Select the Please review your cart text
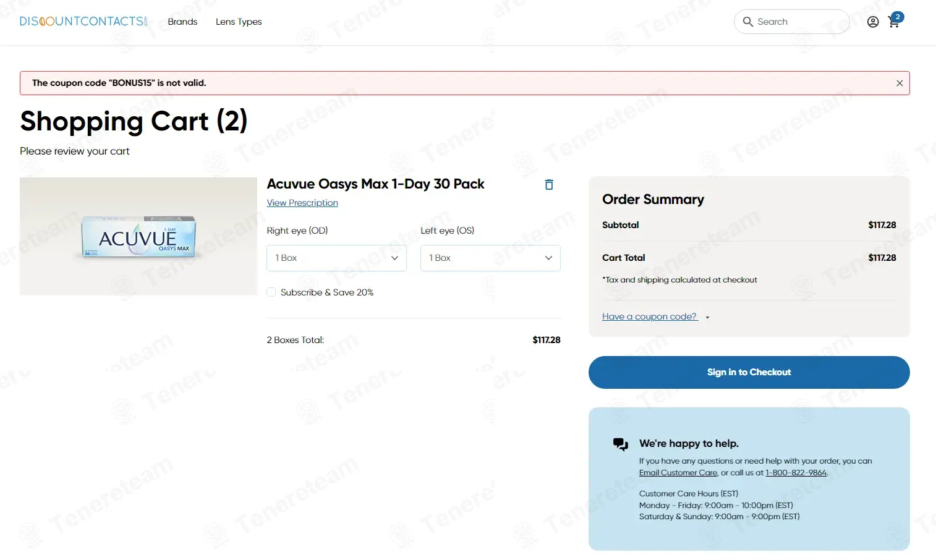 (x=75, y=151)
